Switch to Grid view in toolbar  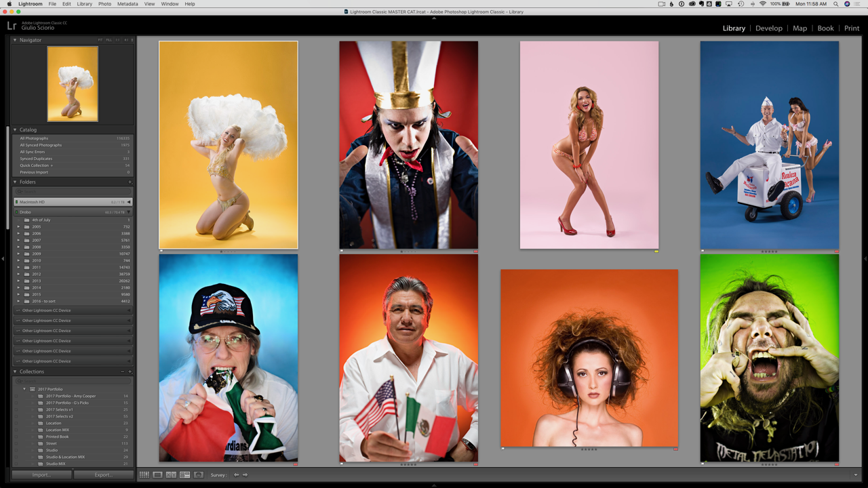pos(144,475)
